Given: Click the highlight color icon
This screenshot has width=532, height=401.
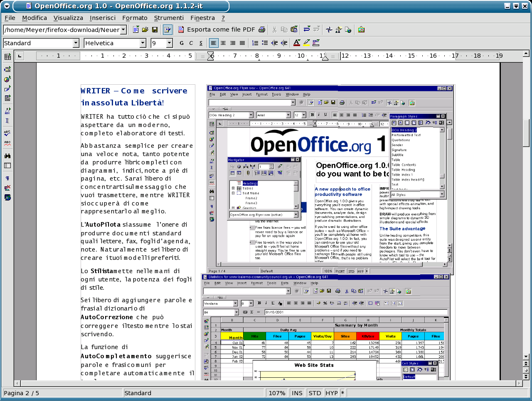Looking at the screenshot, I should point(307,43).
